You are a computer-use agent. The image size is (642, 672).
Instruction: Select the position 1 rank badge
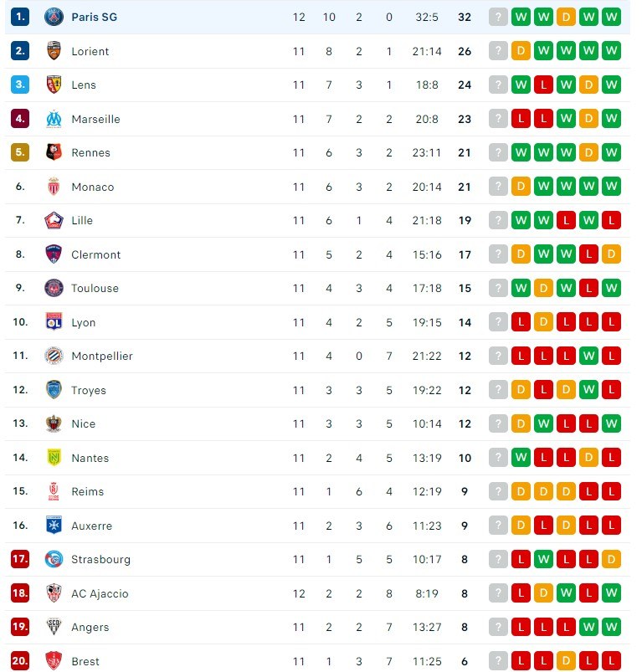20,17
